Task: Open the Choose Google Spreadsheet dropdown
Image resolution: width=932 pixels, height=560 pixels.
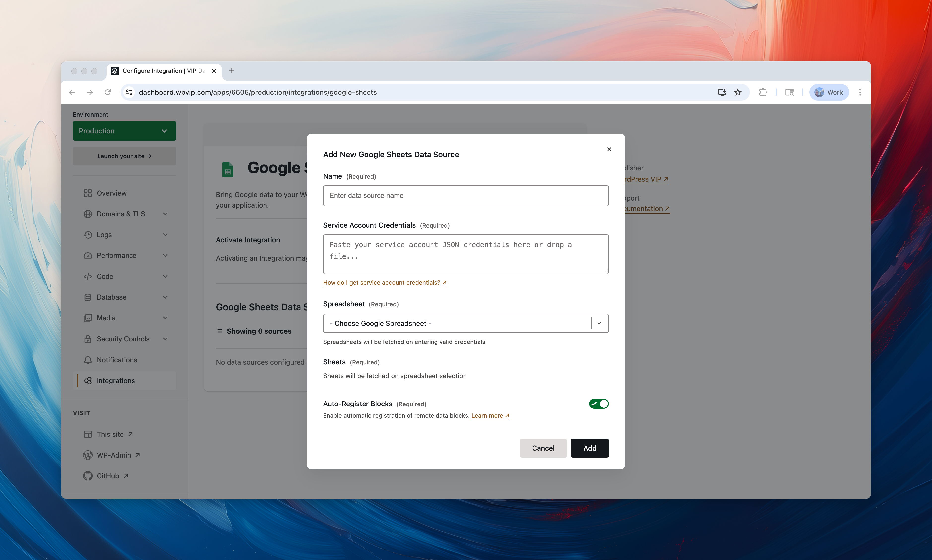Action: (466, 323)
